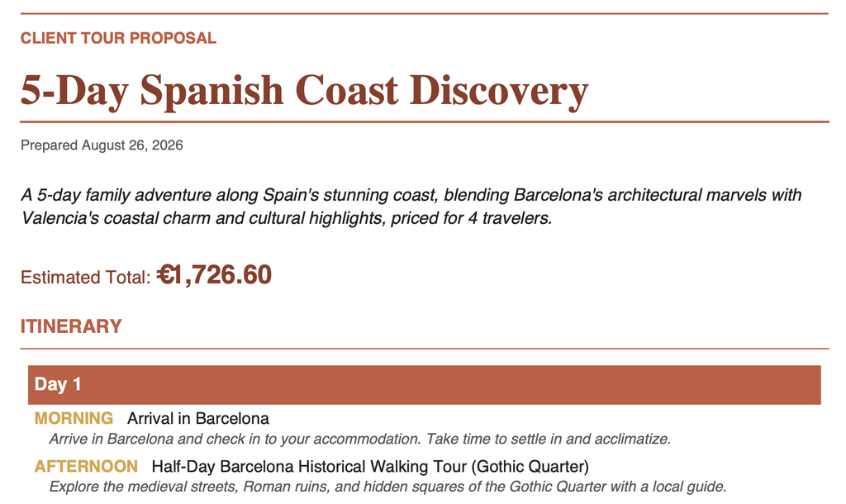846x504 pixels.
Task: Click '(Gothic Quarter)' in the afternoon title
Action: (x=530, y=466)
